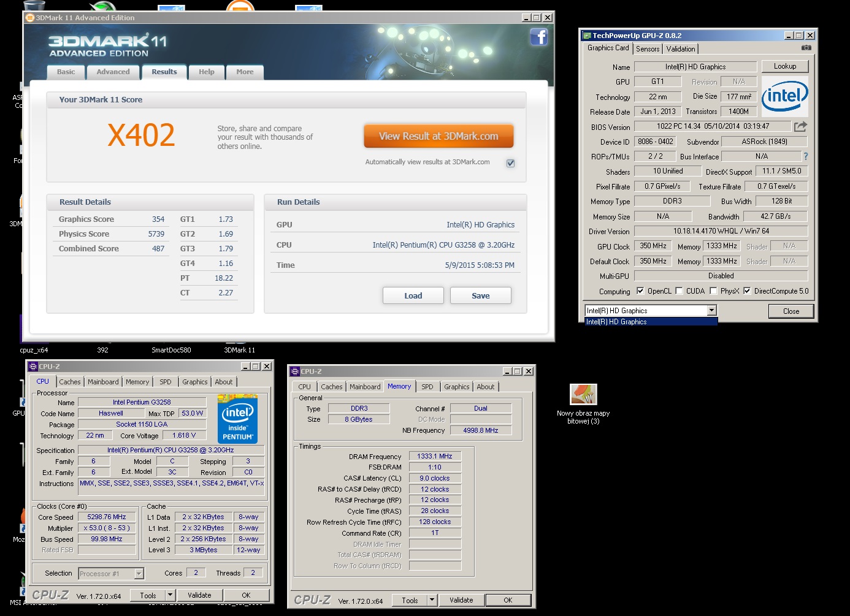Click the Combined Score value '487'
The width and height of the screenshot is (850, 616).
tap(158, 249)
